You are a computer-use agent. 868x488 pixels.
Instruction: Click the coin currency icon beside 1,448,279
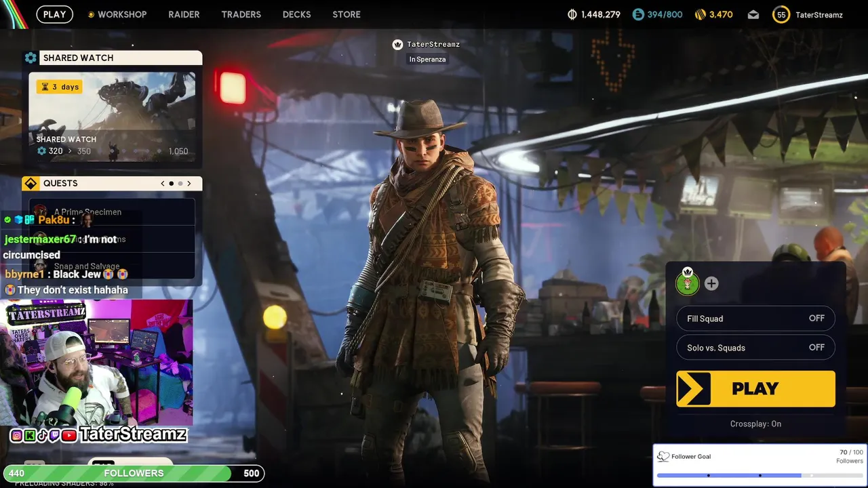[x=572, y=14]
